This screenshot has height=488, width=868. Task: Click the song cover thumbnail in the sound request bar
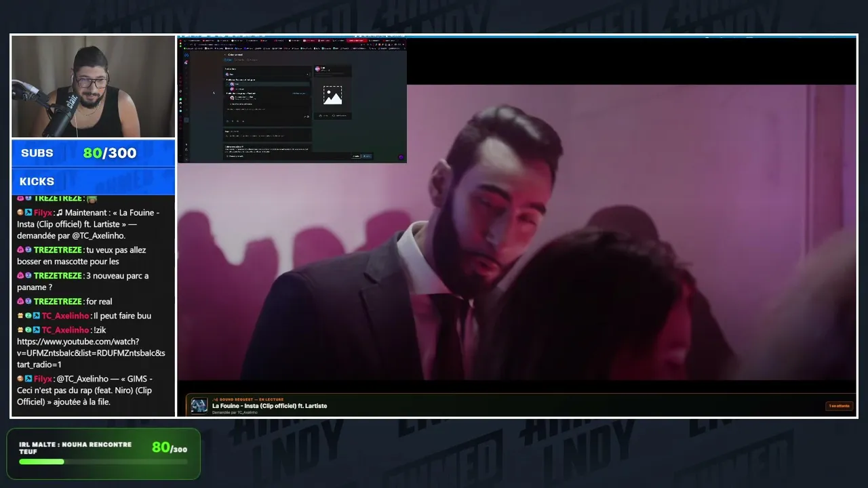coord(199,405)
